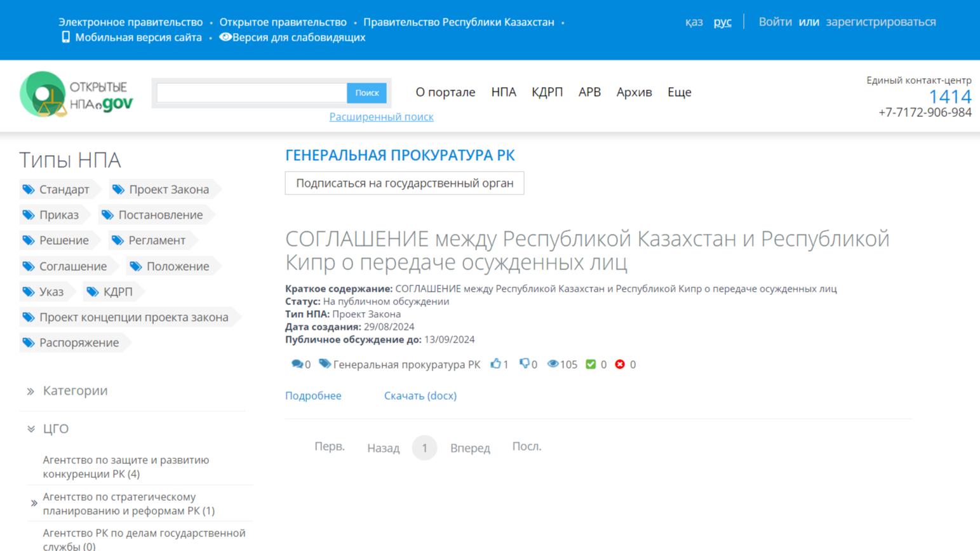This screenshot has width=980, height=551.
Task: Click the comments bubble icon
Action: (297, 364)
